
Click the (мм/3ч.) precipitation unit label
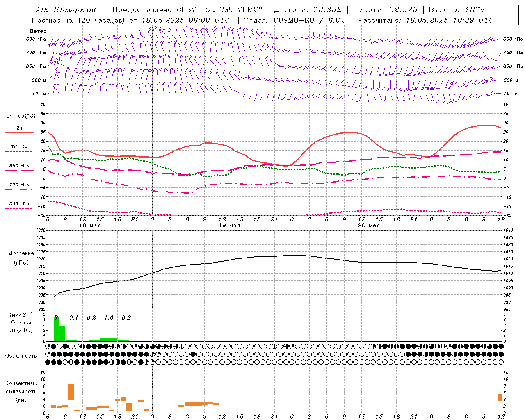21,315
